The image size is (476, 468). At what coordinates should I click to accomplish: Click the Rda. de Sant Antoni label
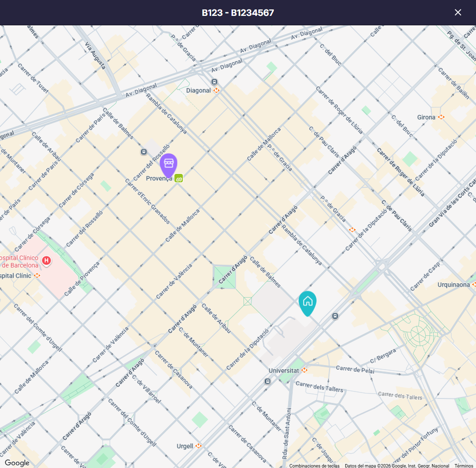(x=286, y=434)
